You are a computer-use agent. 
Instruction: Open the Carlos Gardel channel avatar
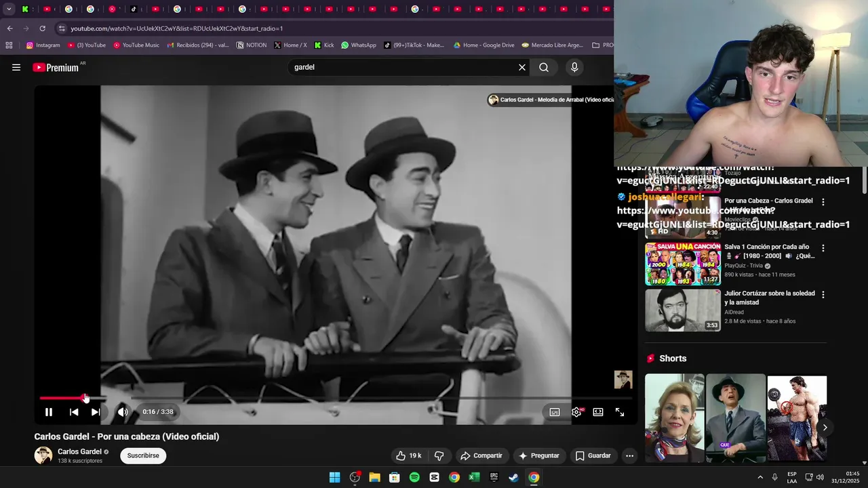click(43, 455)
